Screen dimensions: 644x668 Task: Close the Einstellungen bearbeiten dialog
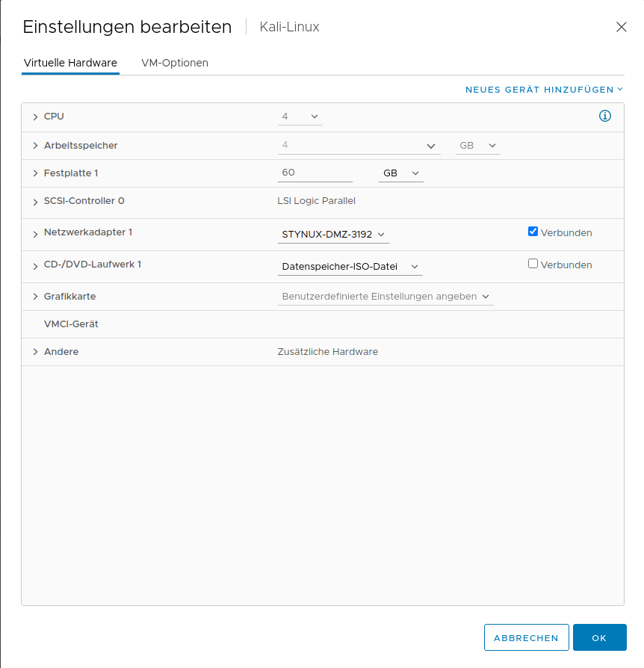click(621, 27)
